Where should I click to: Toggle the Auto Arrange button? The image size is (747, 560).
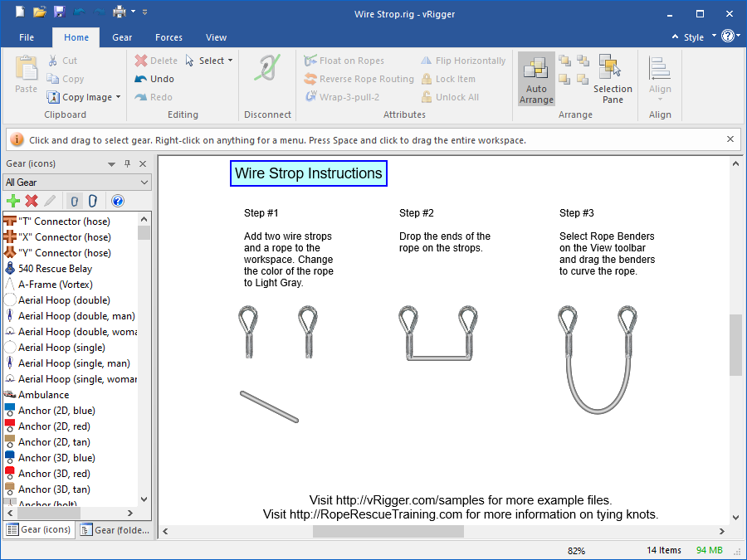(x=536, y=80)
